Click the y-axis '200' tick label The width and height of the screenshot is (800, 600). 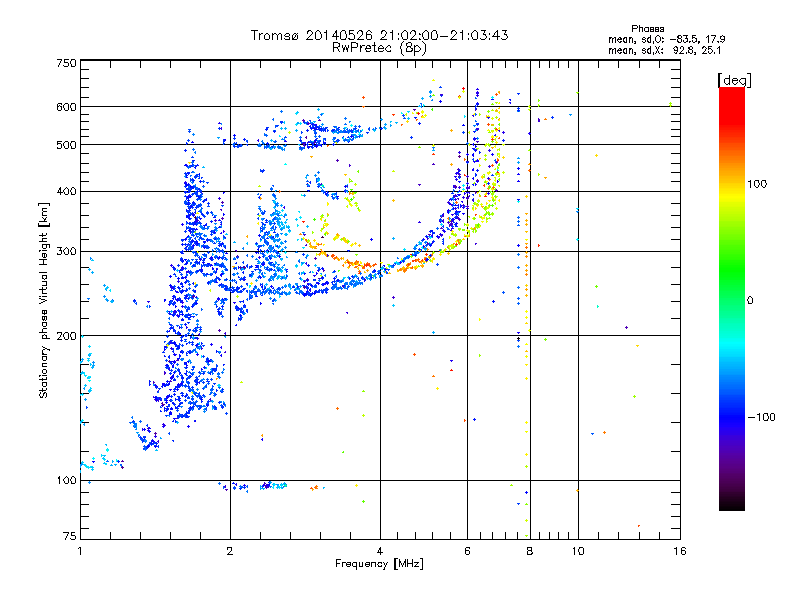pos(66,336)
